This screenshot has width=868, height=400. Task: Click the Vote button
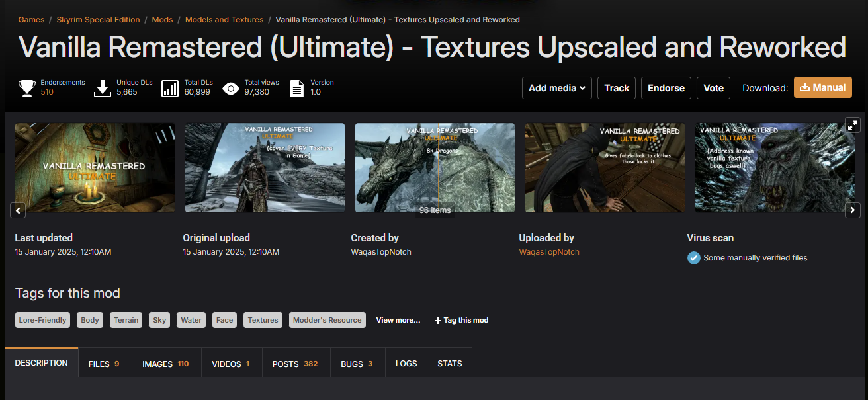pos(713,88)
